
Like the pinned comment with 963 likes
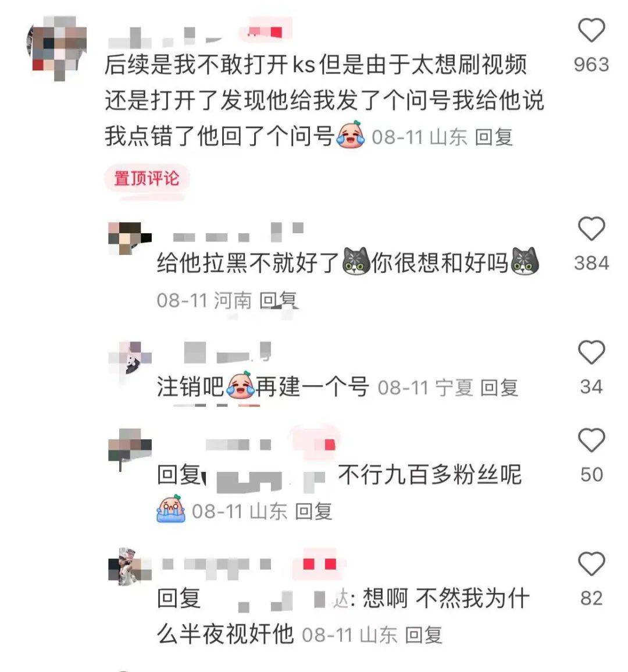[591, 30]
